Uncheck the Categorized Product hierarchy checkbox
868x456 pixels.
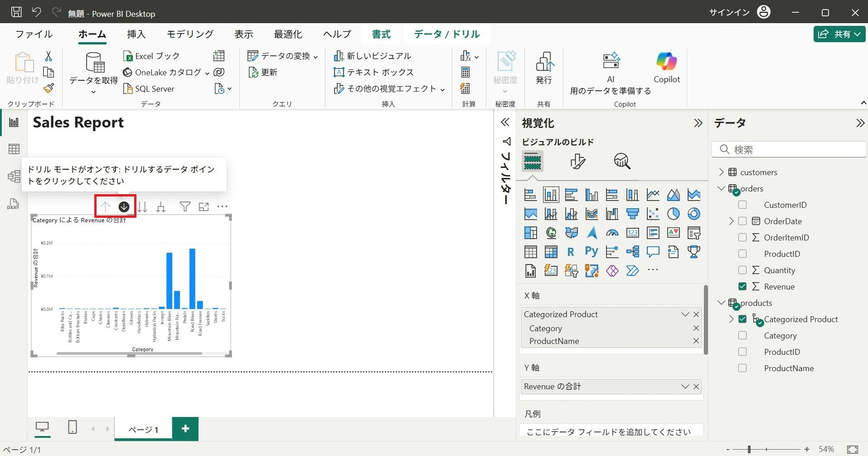click(x=742, y=319)
